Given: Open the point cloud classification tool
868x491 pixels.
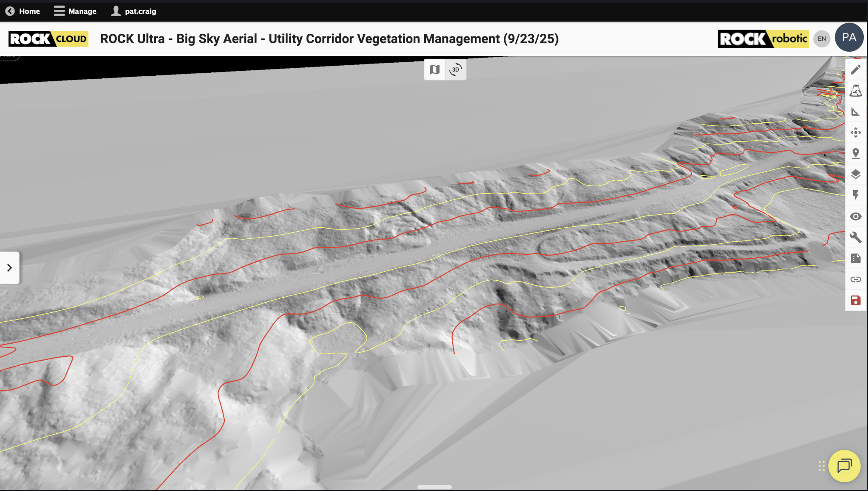Looking at the screenshot, I should point(855,91).
